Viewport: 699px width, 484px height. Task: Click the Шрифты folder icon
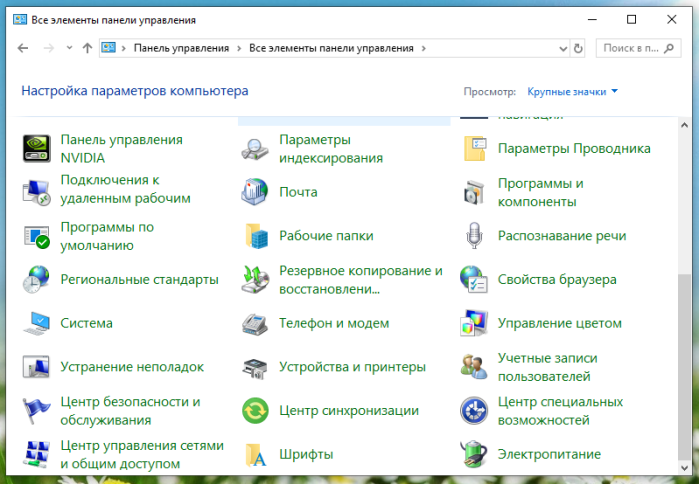[256, 455]
